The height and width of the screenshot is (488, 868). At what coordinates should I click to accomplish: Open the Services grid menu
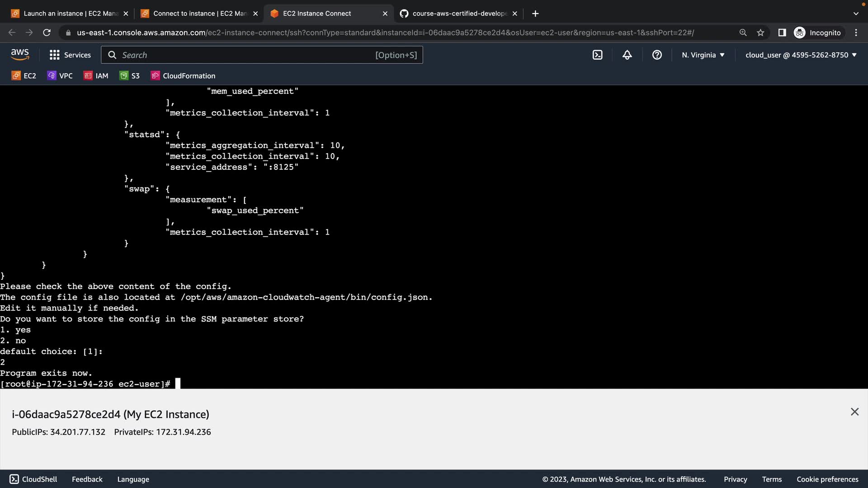click(70, 55)
